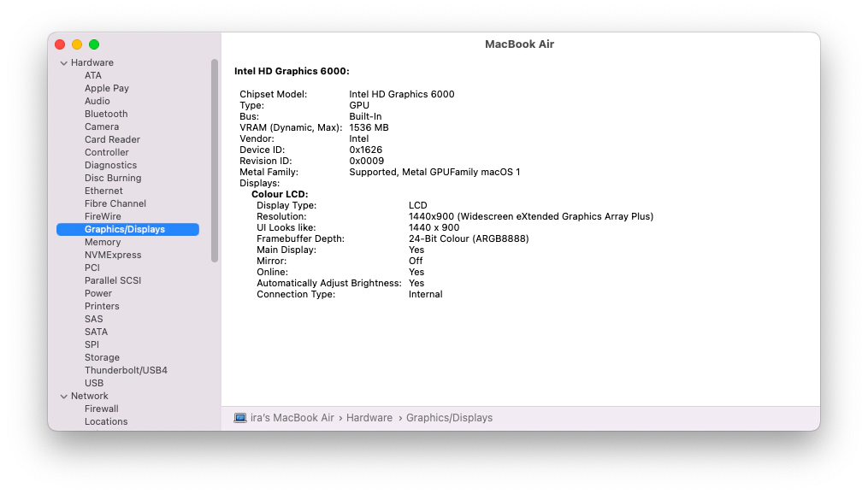This screenshot has height=494, width=868.
Task: Minimize the window with yellow button
Action: (x=77, y=44)
